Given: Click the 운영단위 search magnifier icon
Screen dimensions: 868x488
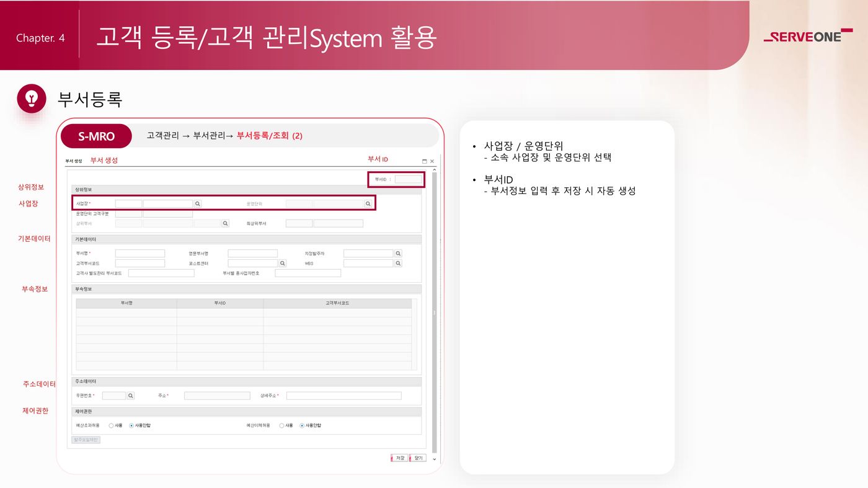Looking at the screenshot, I should tap(368, 203).
